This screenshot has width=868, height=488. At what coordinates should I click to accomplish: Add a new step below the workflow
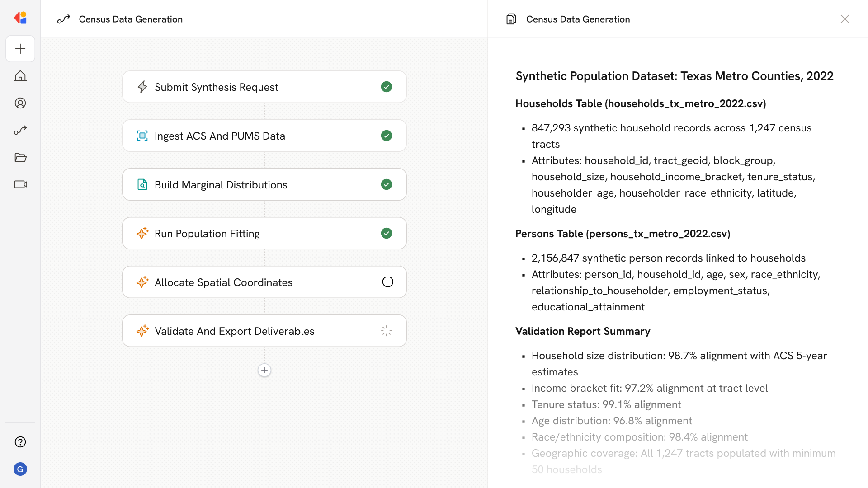[x=264, y=370]
